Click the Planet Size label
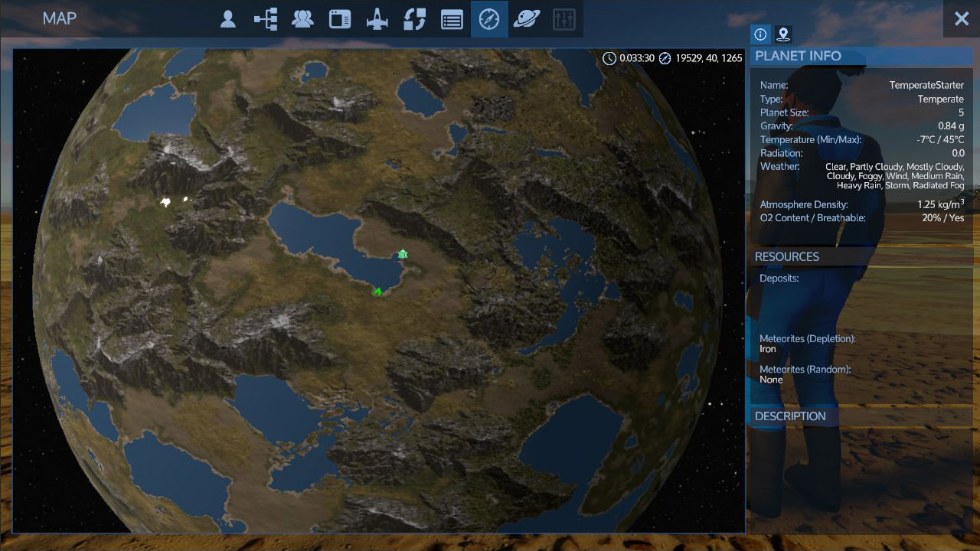 785,112
